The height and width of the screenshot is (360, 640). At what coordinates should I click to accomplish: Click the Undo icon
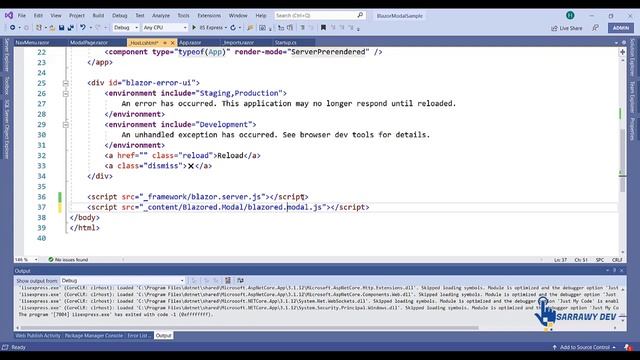83,28
